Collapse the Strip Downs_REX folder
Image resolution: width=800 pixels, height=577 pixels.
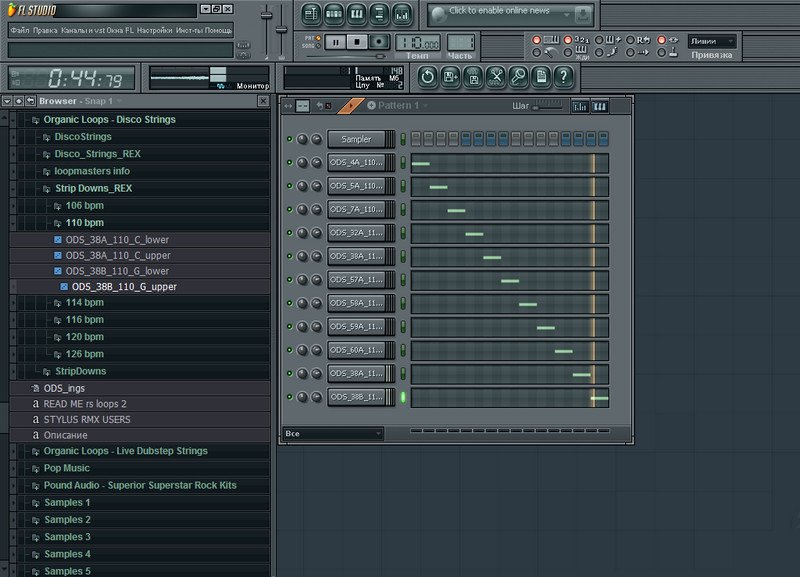click(94, 188)
